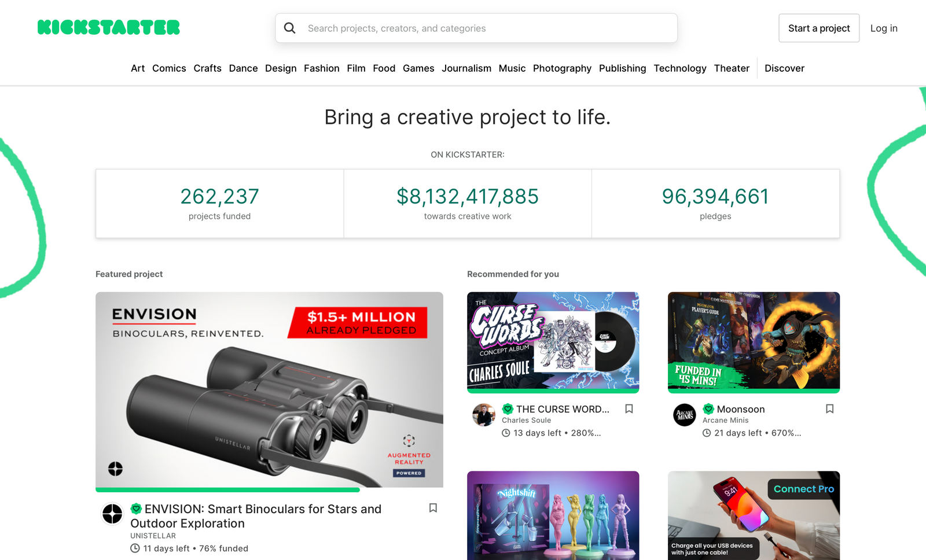Click the verified badge beside ENVISION title
The height and width of the screenshot is (560, 926).
pyautogui.click(x=134, y=510)
